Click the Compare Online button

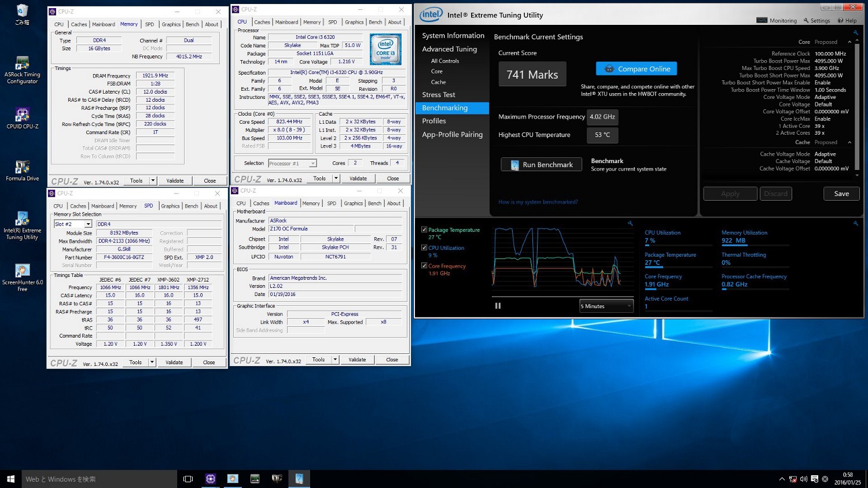coord(637,69)
